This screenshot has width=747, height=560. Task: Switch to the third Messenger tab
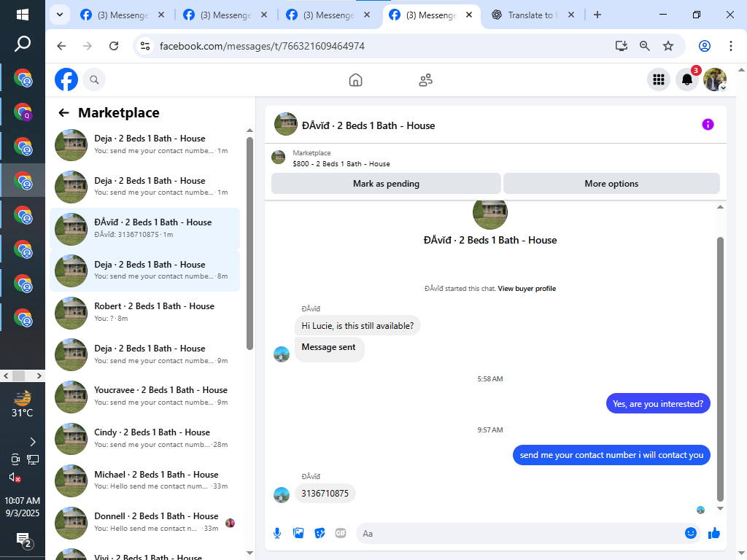328,15
